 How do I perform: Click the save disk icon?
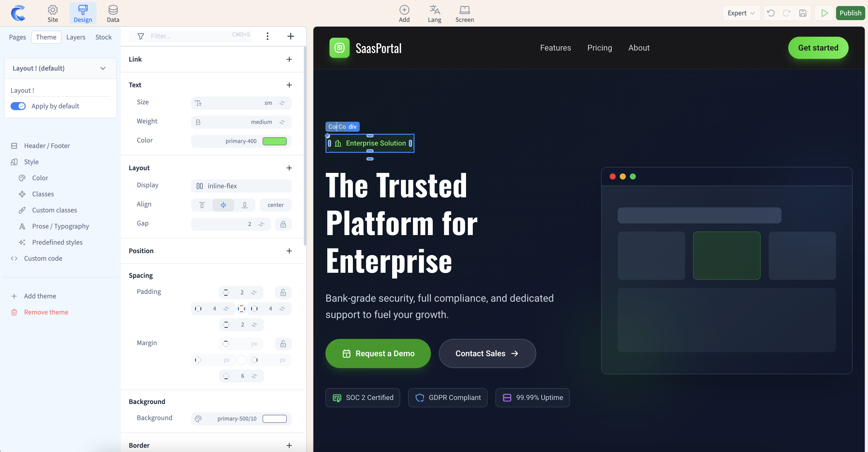(803, 13)
